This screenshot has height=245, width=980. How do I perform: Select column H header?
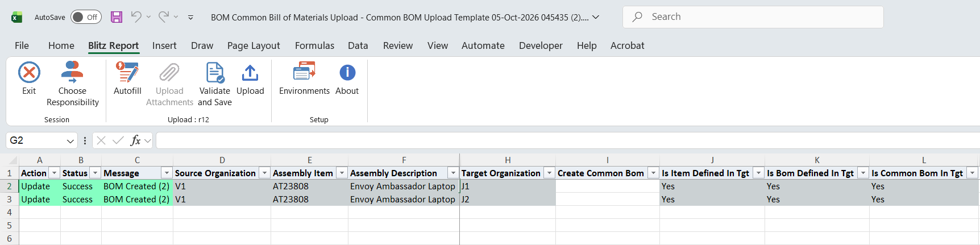click(x=508, y=160)
